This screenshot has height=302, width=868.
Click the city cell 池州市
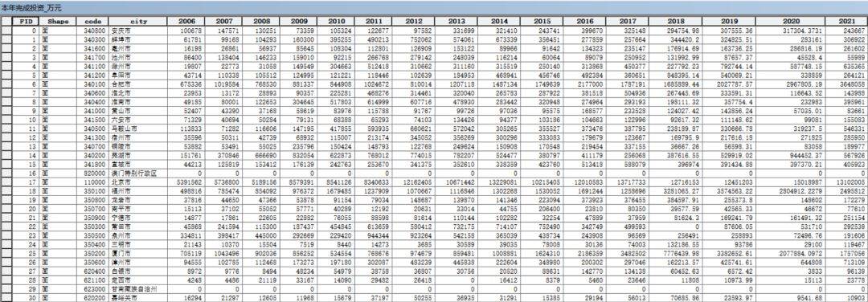tap(138, 57)
